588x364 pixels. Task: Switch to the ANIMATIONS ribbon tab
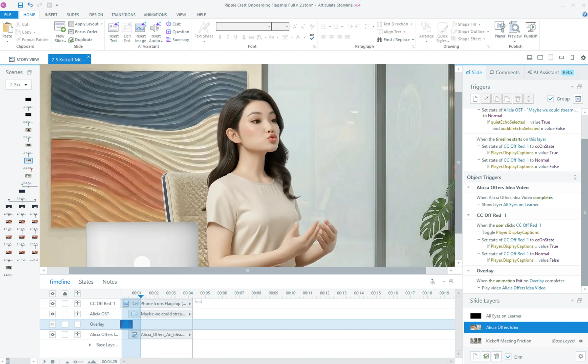[155, 15]
